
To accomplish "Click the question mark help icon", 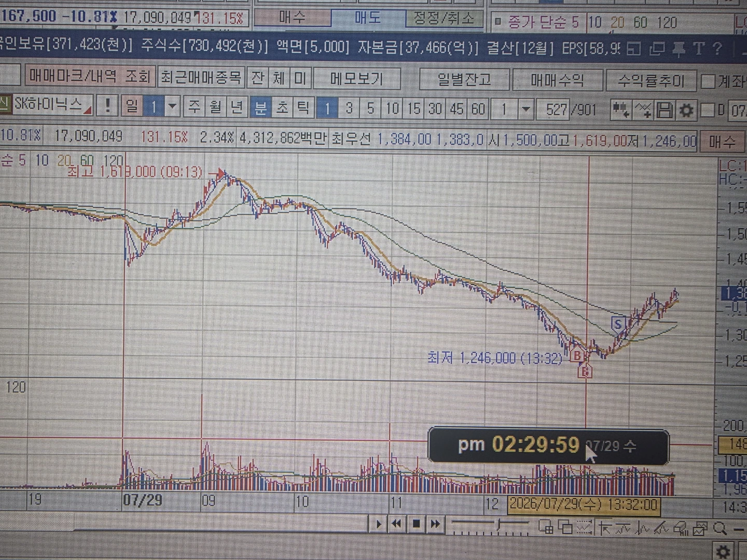I will coord(717,49).
